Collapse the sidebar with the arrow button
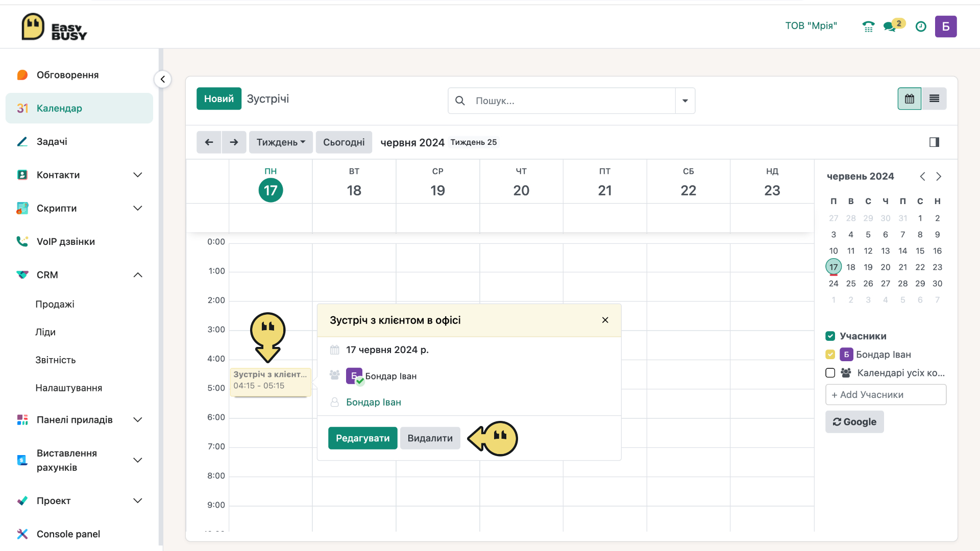980x551 pixels. 163,79
